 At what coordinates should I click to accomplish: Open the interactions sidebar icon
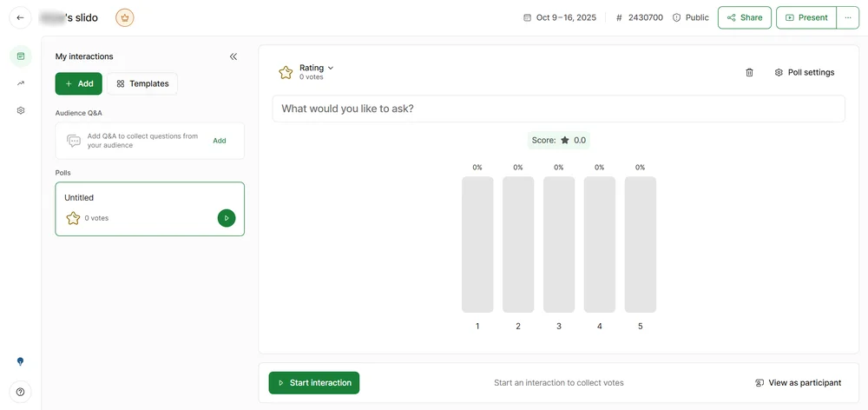click(x=21, y=56)
